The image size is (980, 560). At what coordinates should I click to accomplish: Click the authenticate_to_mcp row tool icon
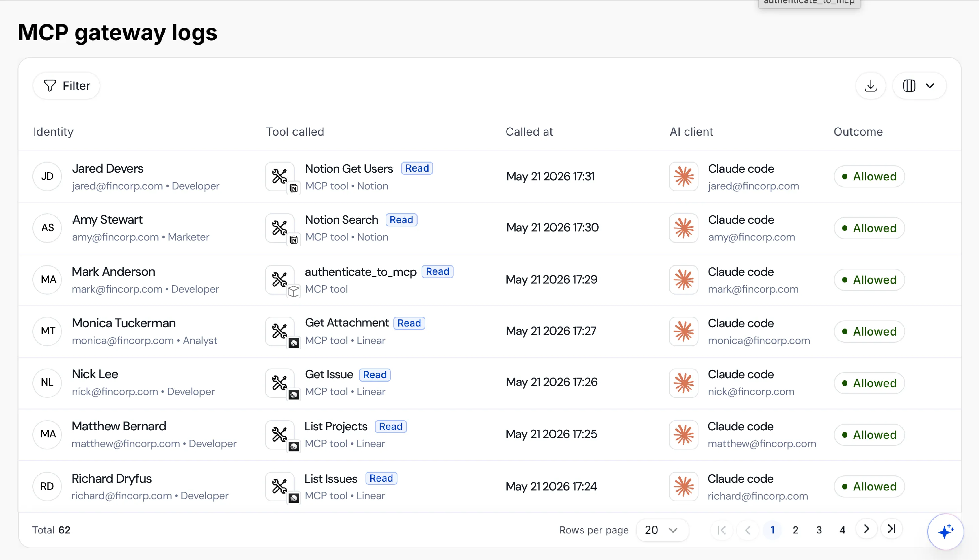[280, 279]
